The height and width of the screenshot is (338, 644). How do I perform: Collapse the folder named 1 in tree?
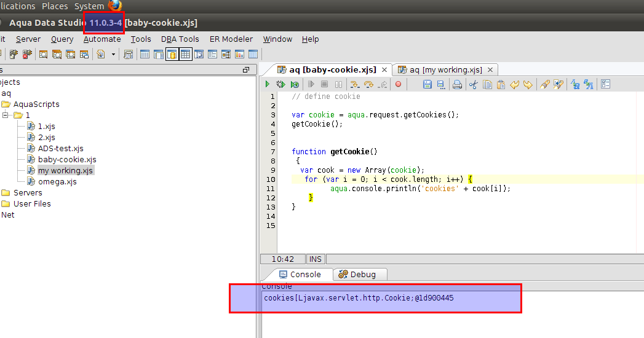[6, 116]
